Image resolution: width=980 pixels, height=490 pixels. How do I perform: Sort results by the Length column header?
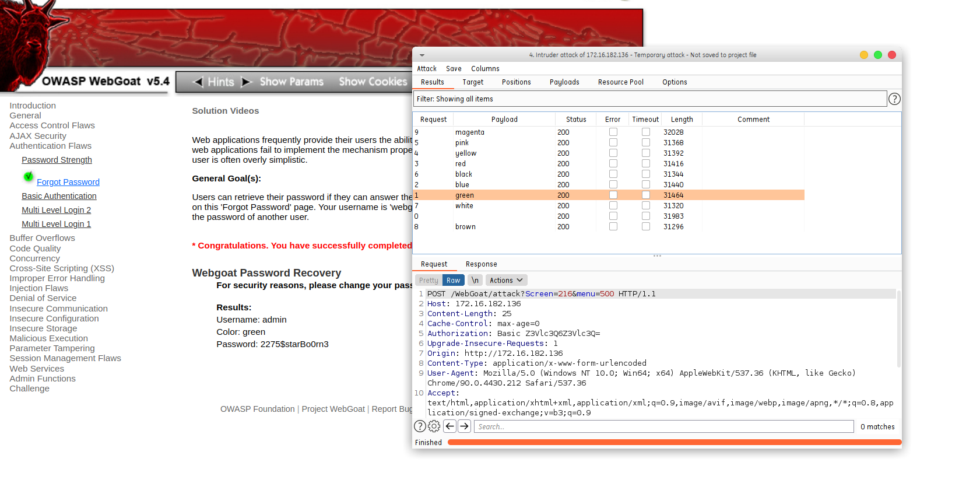coord(682,120)
